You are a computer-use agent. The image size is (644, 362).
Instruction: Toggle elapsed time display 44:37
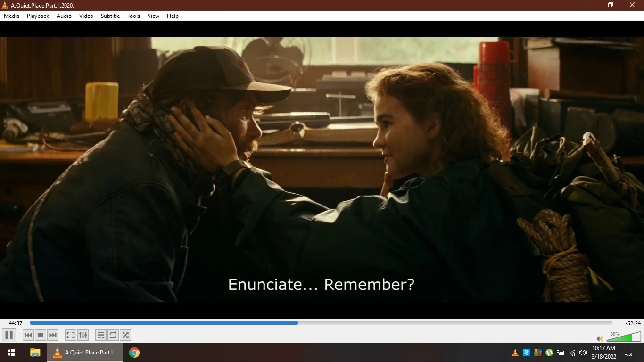pos(16,323)
